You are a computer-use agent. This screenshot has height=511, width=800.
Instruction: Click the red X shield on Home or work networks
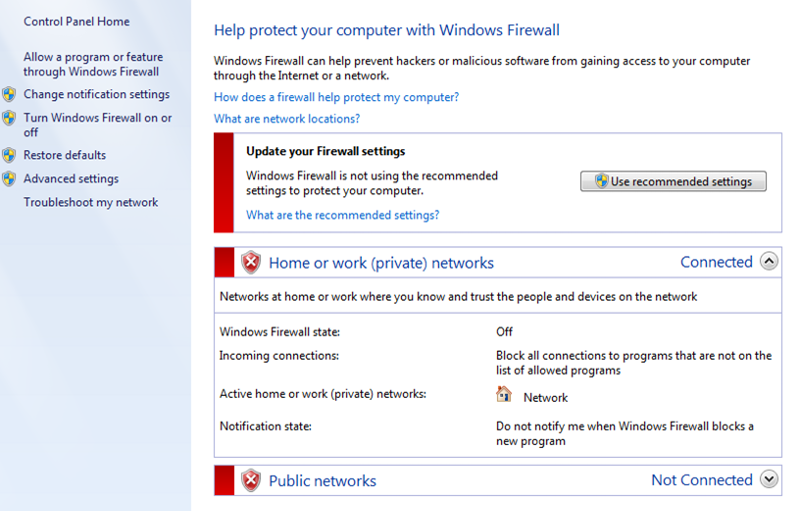pos(251,263)
